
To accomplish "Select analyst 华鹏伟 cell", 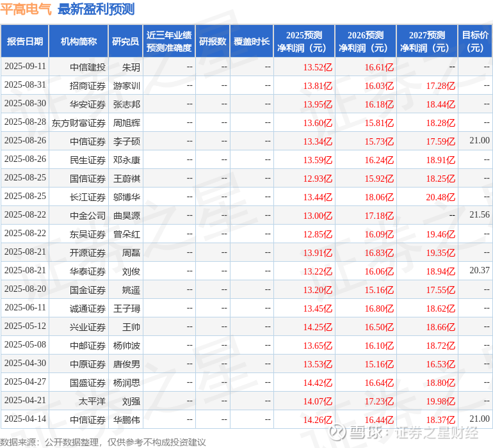I will (x=127, y=420).
